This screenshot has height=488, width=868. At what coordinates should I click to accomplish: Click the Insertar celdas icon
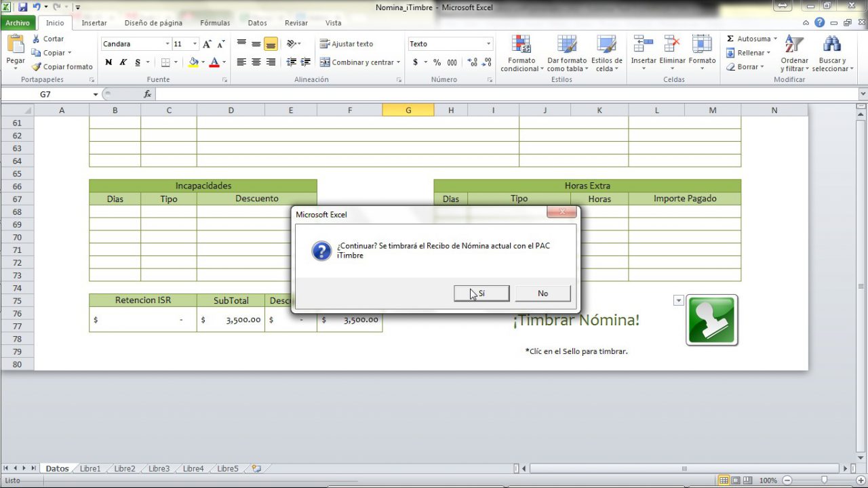click(643, 45)
